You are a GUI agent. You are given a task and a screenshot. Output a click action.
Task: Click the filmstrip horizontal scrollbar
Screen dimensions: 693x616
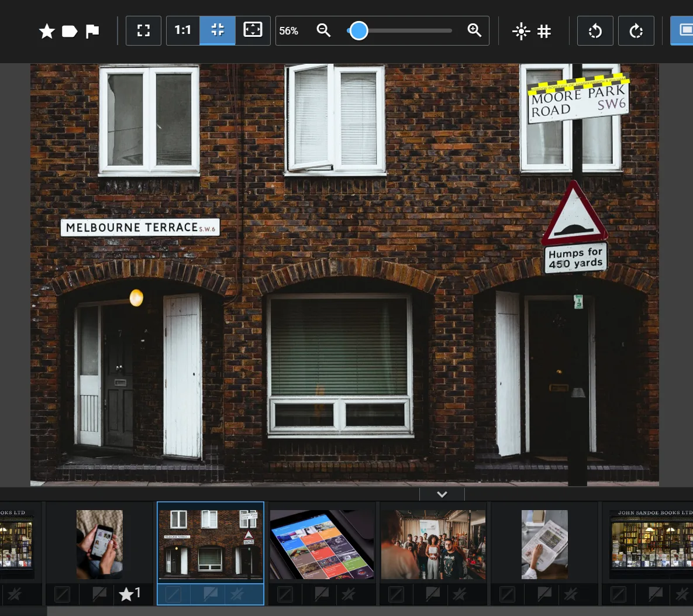pyautogui.click(x=370, y=611)
